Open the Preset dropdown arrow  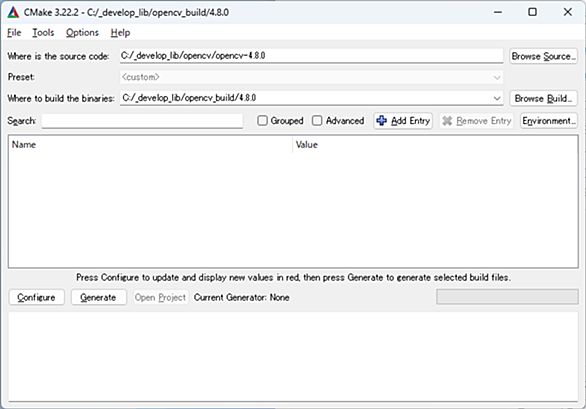[497, 77]
